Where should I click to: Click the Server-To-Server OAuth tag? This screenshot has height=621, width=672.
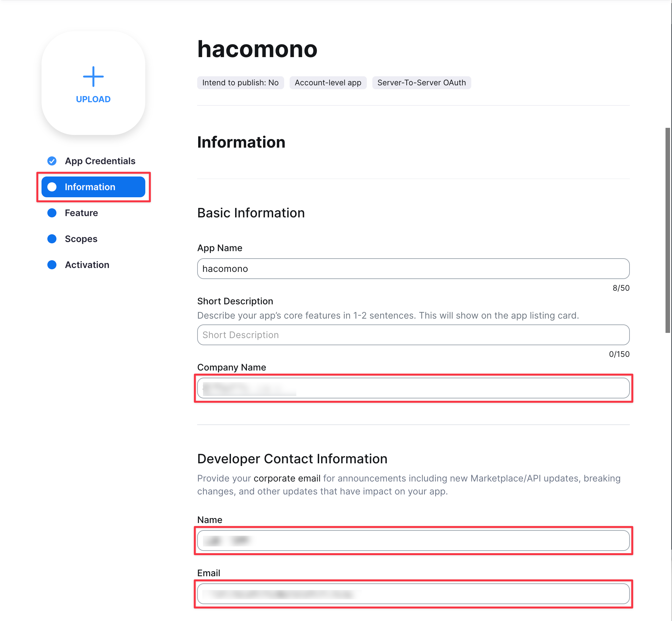(422, 83)
